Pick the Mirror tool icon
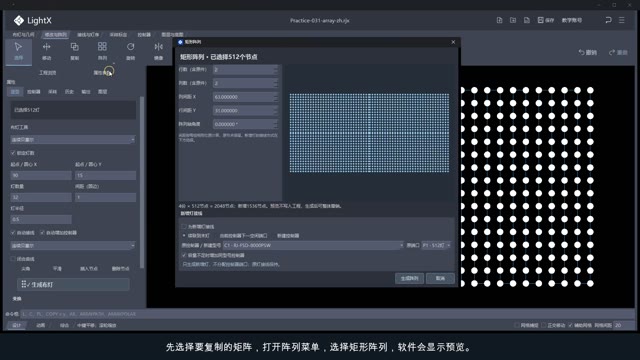Screen dimensions: 640x360 158,47
